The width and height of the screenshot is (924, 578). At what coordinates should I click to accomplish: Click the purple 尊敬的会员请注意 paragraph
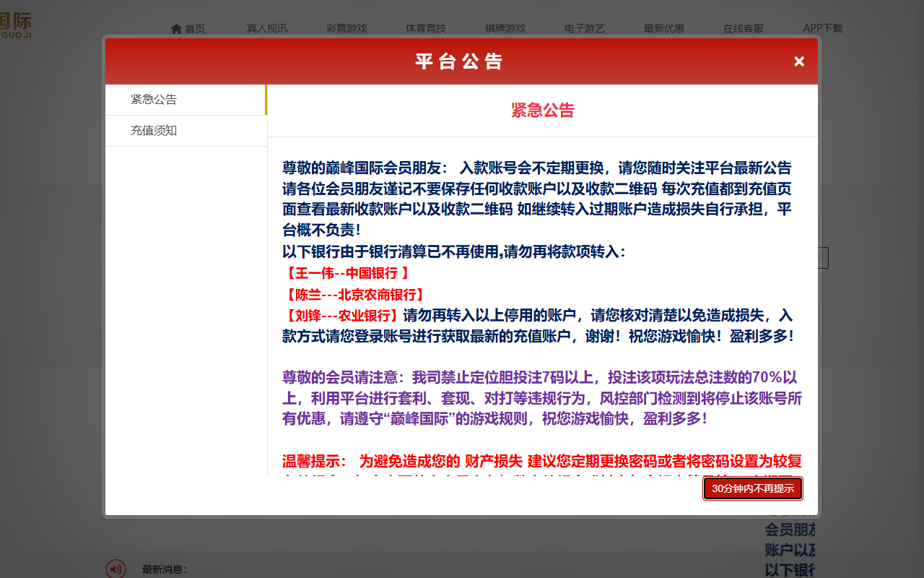[x=541, y=398]
